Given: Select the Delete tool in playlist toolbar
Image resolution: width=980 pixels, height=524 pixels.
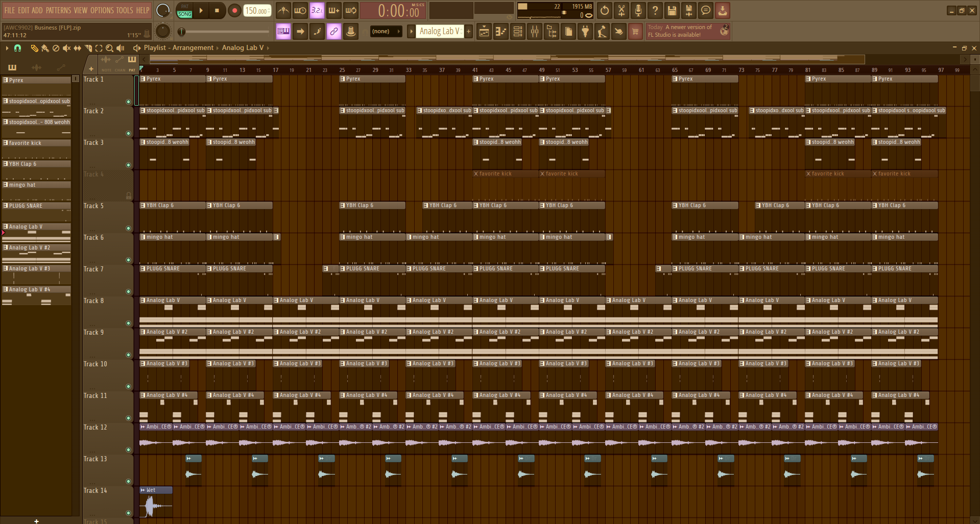Looking at the screenshot, I should tap(56, 48).
